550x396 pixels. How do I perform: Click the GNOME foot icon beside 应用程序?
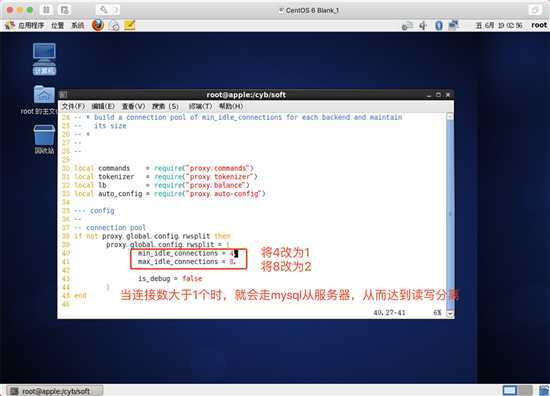[9, 25]
